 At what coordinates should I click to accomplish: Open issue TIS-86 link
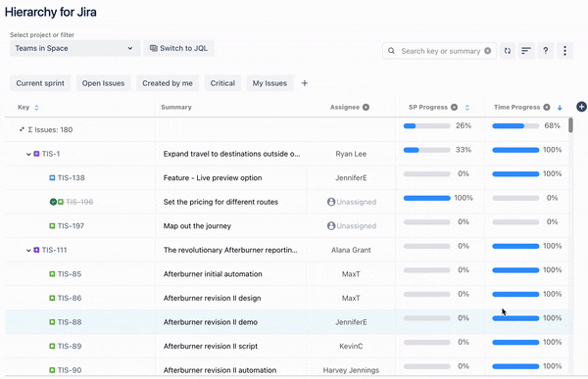[x=70, y=298]
